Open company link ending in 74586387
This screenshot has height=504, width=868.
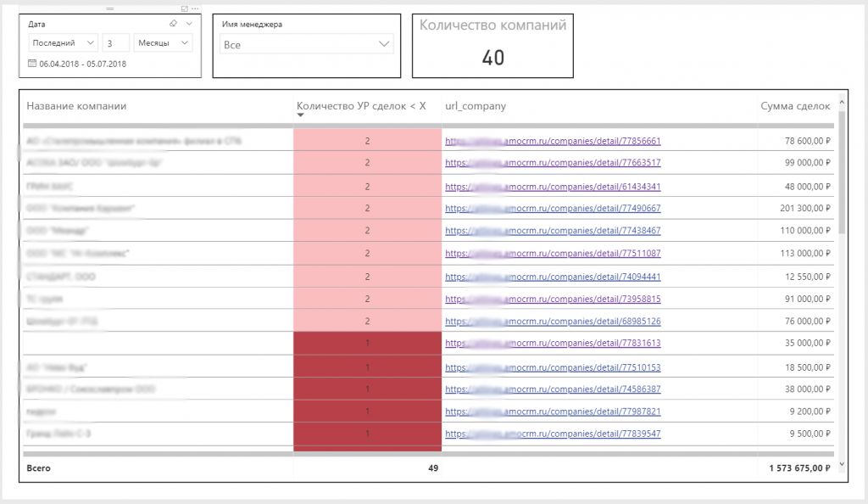tap(553, 389)
